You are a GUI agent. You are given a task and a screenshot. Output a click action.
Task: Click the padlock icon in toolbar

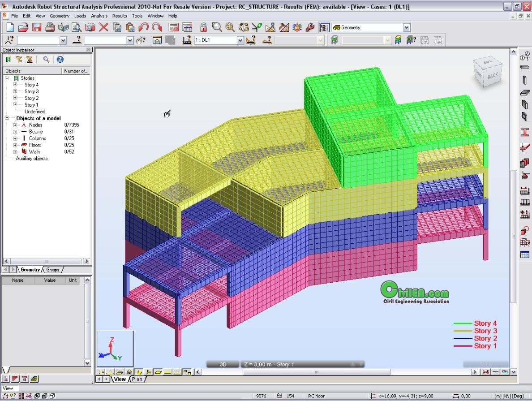pos(203,27)
